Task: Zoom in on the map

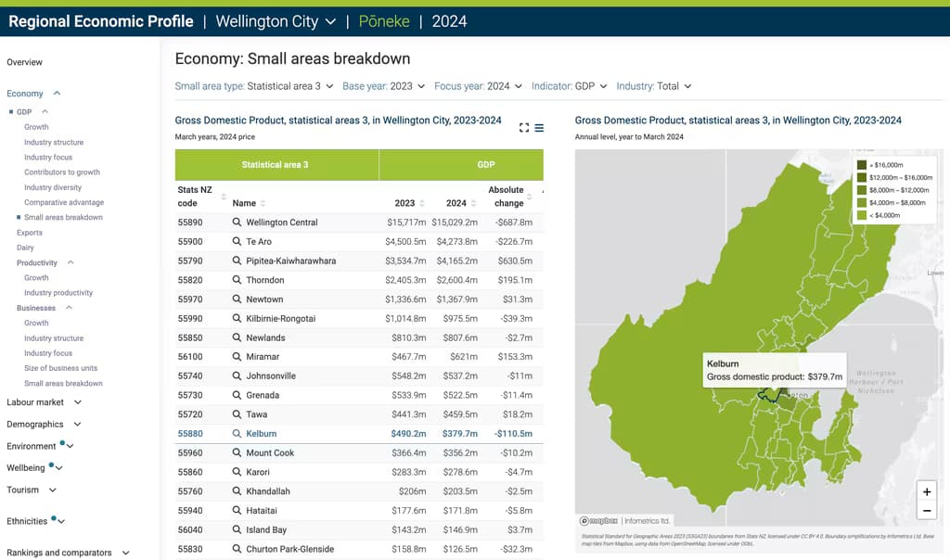Action: point(925,491)
